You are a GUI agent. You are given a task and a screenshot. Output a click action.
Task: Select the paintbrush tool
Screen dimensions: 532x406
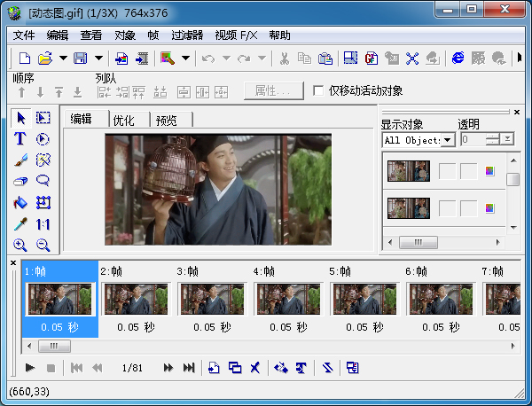tap(20, 160)
